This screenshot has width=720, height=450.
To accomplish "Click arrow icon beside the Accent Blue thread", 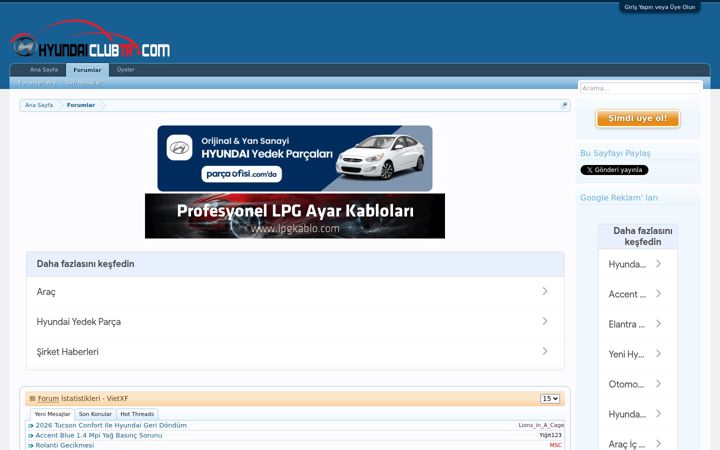I will click(x=30, y=436).
